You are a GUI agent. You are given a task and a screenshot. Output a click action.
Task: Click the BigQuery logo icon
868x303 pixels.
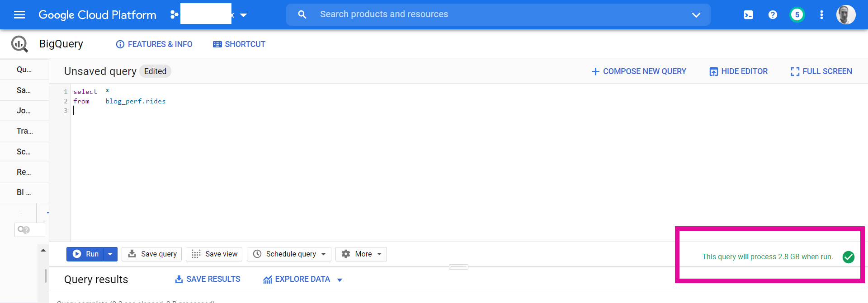point(19,44)
